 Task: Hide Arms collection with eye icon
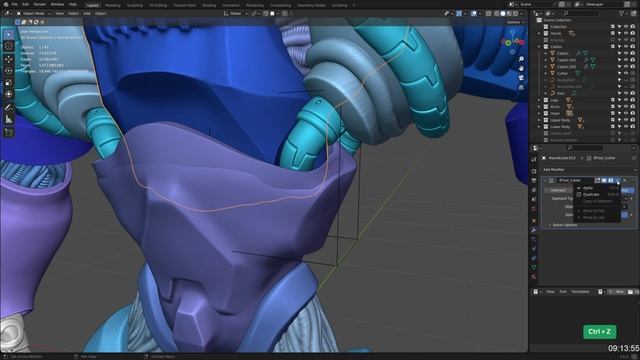tap(626, 107)
